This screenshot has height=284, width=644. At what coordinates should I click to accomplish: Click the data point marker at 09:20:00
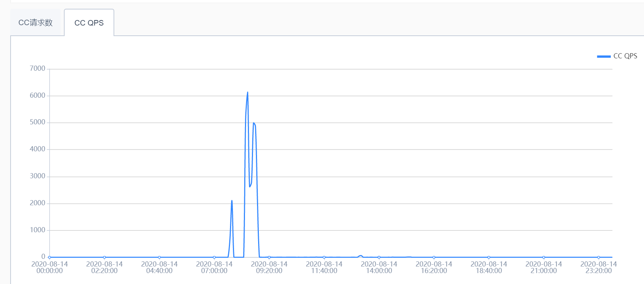pos(269,257)
